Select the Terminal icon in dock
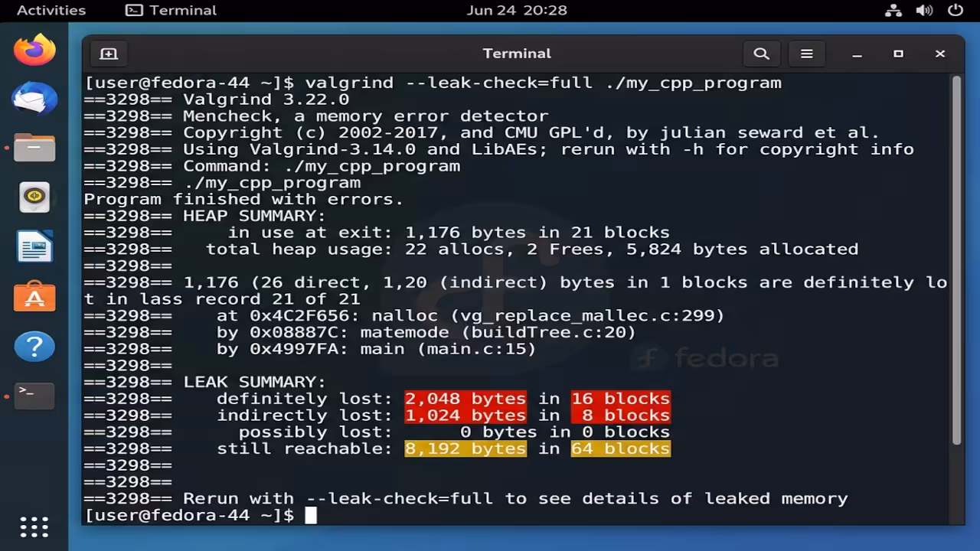Image resolution: width=980 pixels, height=551 pixels. (34, 396)
